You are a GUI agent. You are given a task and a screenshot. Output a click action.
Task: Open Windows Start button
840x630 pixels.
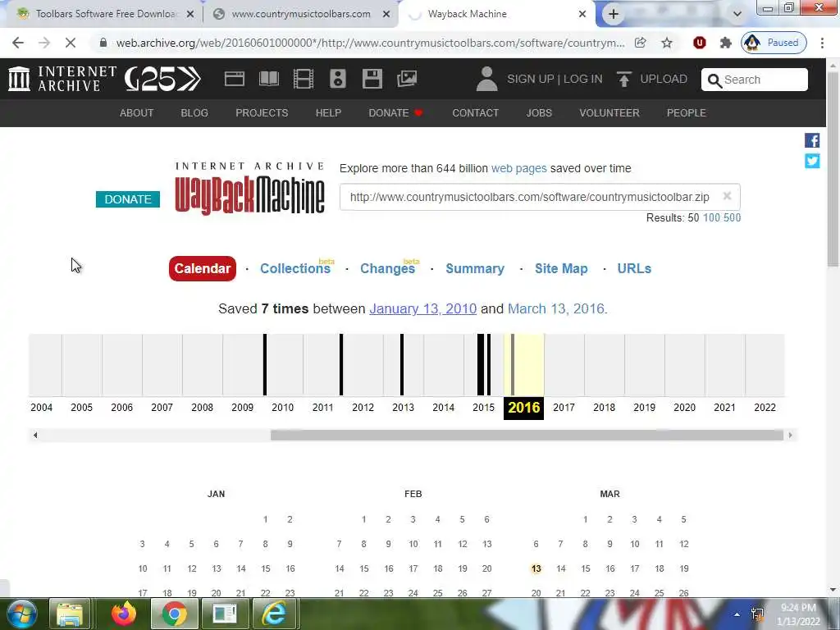coord(21,614)
